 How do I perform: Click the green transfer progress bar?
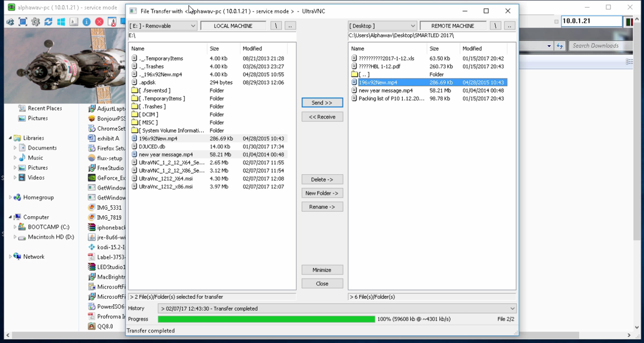[266, 319]
